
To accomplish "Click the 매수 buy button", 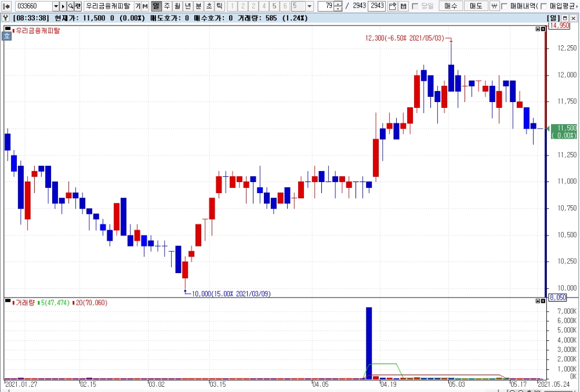I will [451, 6].
